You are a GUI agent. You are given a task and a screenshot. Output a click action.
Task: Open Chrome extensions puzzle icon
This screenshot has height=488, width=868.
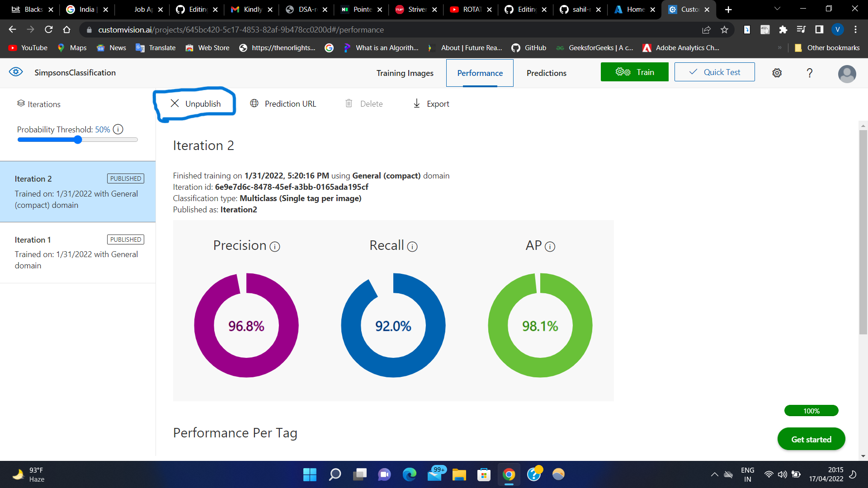pos(783,30)
